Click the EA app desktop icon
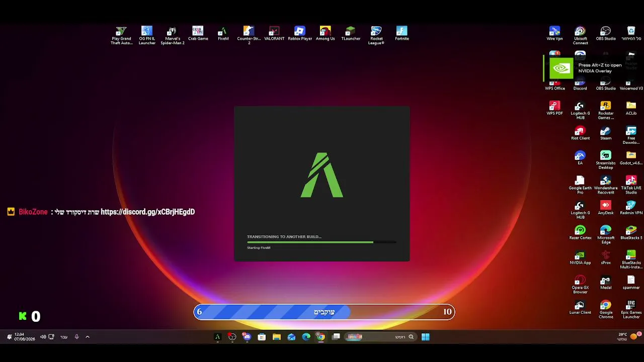The height and width of the screenshot is (362, 644). point(580,158)
